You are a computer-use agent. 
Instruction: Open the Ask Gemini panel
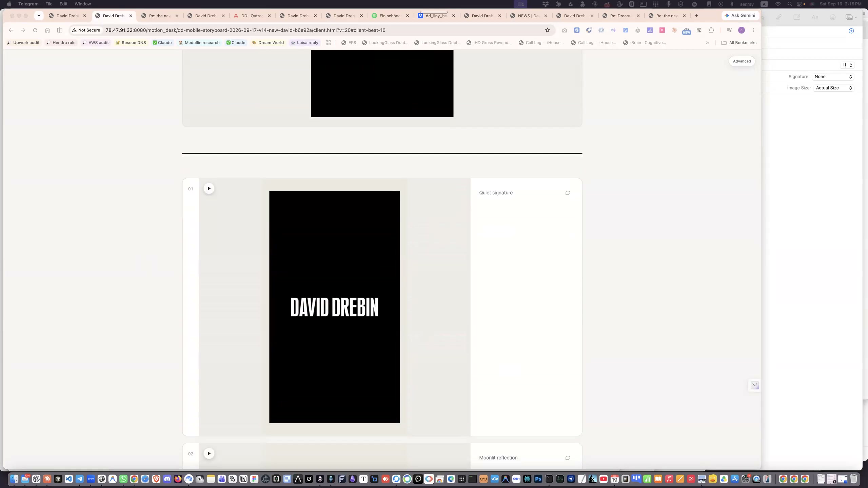coord(740,16)
